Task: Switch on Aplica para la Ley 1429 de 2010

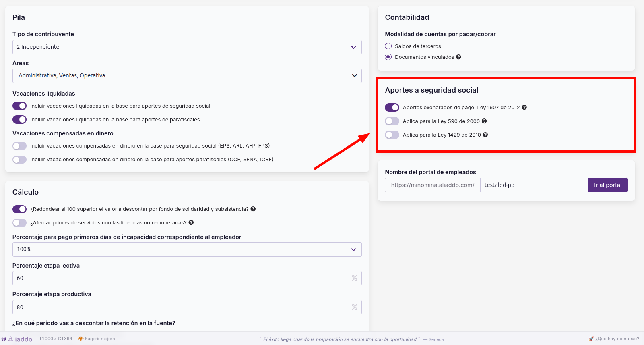Action: click(x=392, y=135)
